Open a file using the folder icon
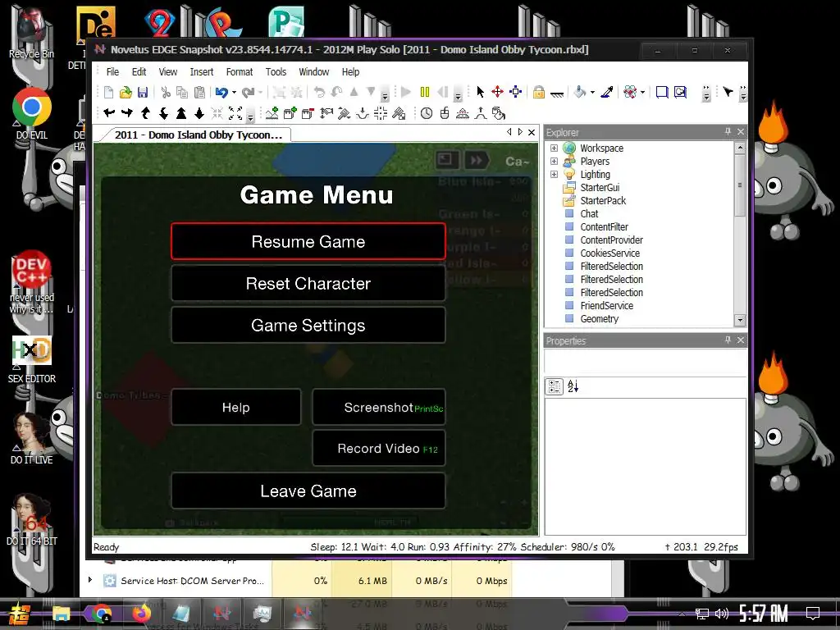 point(126,92)
